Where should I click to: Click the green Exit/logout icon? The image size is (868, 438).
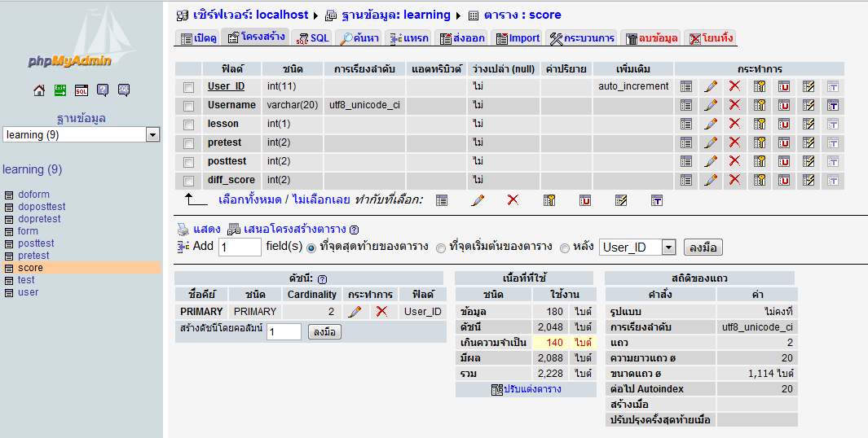pyautogui.click(x=60, y=90)
